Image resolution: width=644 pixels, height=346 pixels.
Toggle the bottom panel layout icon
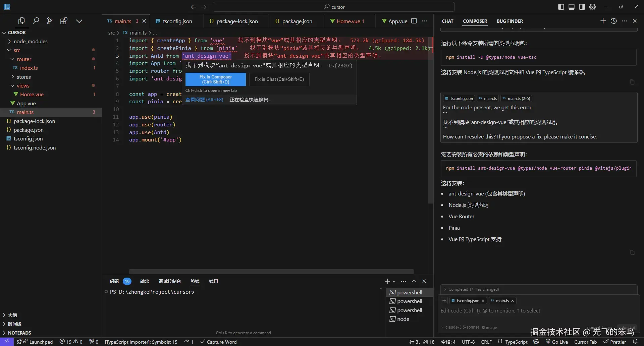(571, 7)
